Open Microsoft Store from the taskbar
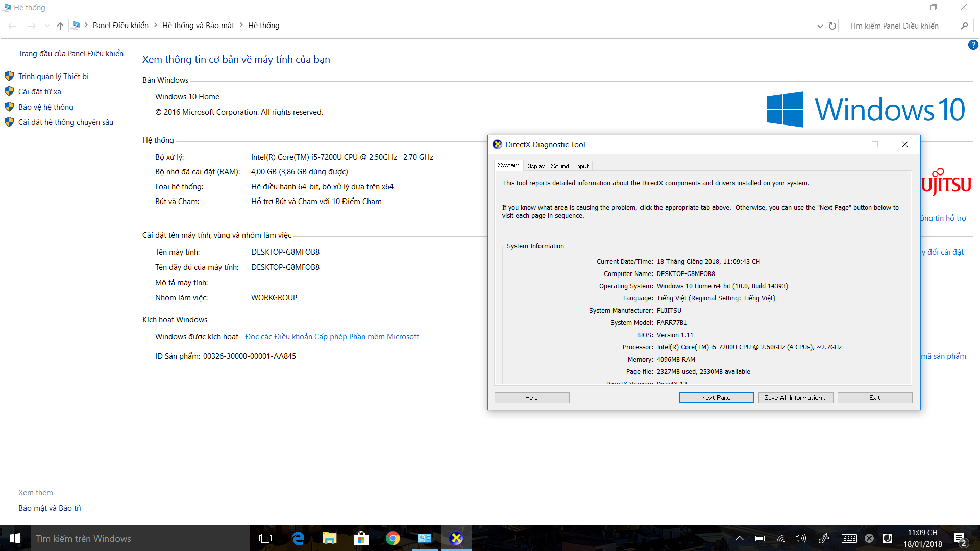The image size is (980, 551). click(x=361, y=538)
